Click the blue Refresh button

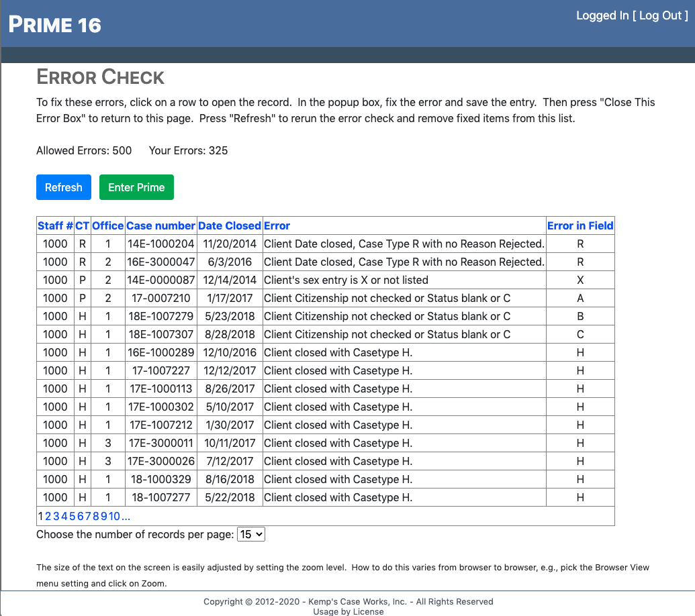pyautogui.click(x=63, y=187)
